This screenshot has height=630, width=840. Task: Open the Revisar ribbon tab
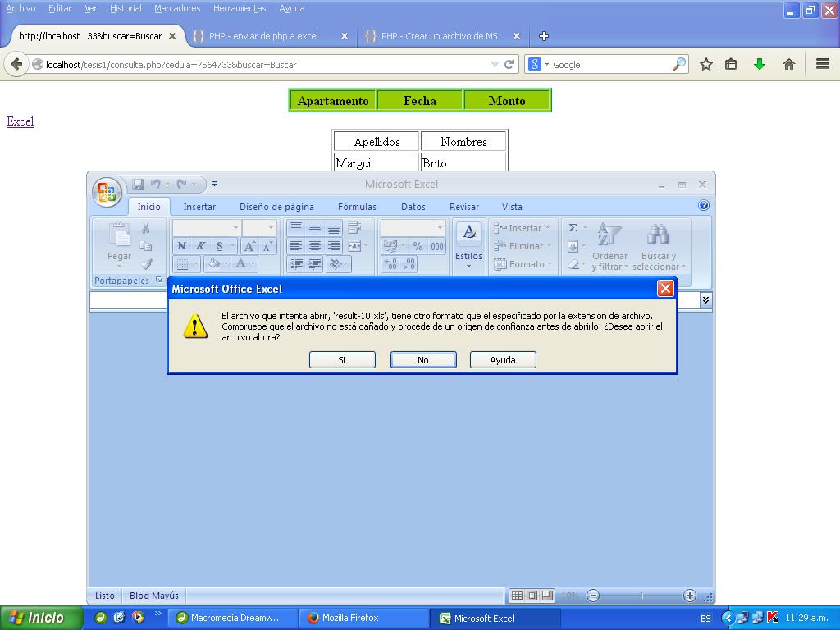(464, 207)
